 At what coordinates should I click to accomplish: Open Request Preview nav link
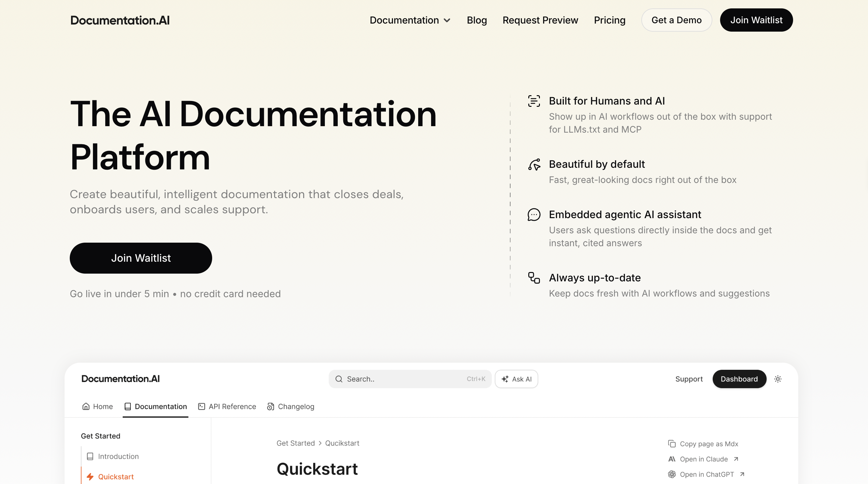[540, 20]
